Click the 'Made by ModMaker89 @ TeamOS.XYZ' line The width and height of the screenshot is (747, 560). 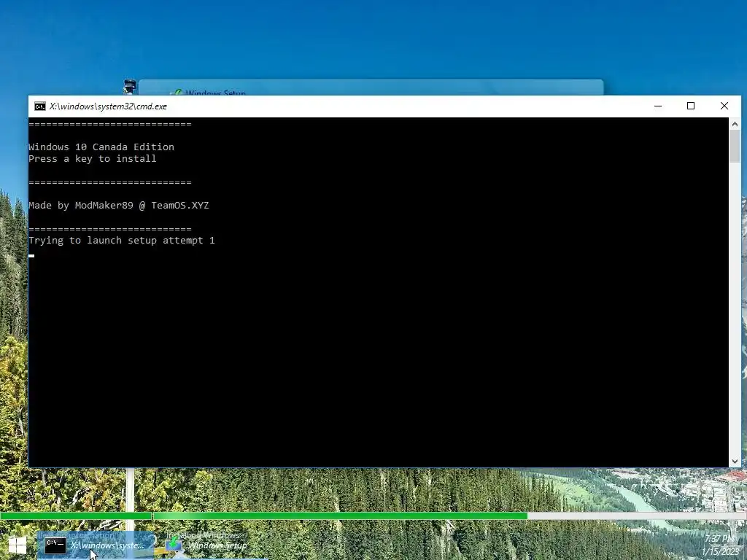119,205
